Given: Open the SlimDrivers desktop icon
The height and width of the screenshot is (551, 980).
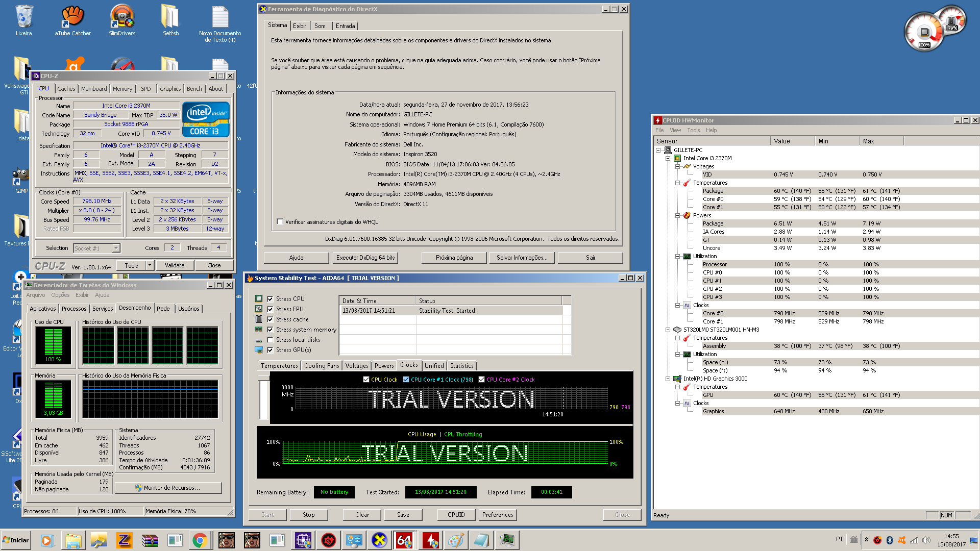Looking at the screenshot, I should pyautogui.click(x=122, y=20).
